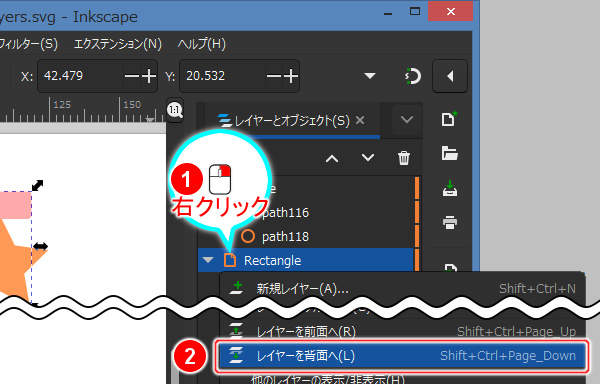The width and height of the screenshot is (600, 384).
Task: Click the New Document icon in command bar
Action: coord(449,119)
